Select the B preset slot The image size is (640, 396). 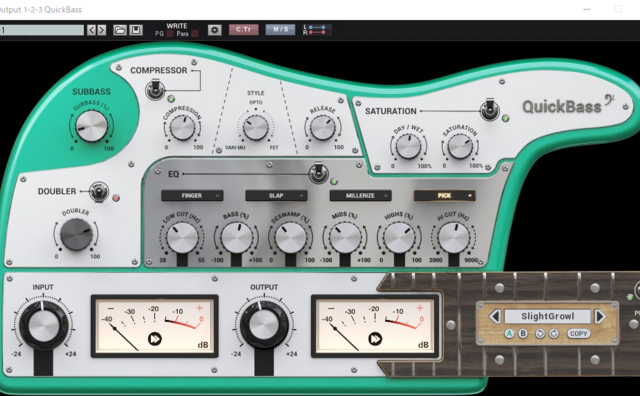(523, 334)
